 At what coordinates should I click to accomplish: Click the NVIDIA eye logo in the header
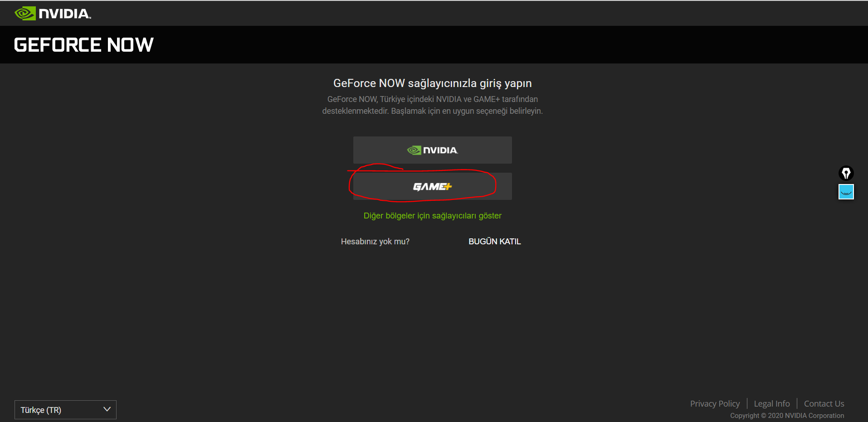click(x=26, y=13)
